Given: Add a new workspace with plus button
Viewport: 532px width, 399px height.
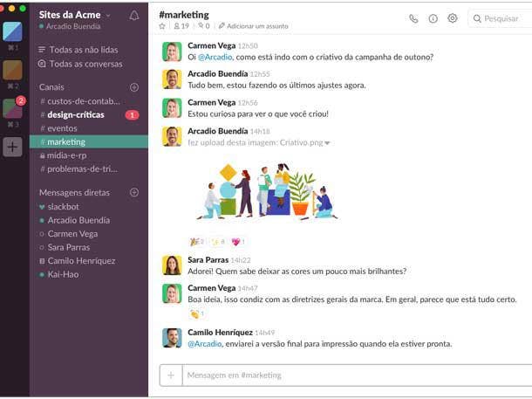Looking at the screenshot, I should [x=12, y=147].
